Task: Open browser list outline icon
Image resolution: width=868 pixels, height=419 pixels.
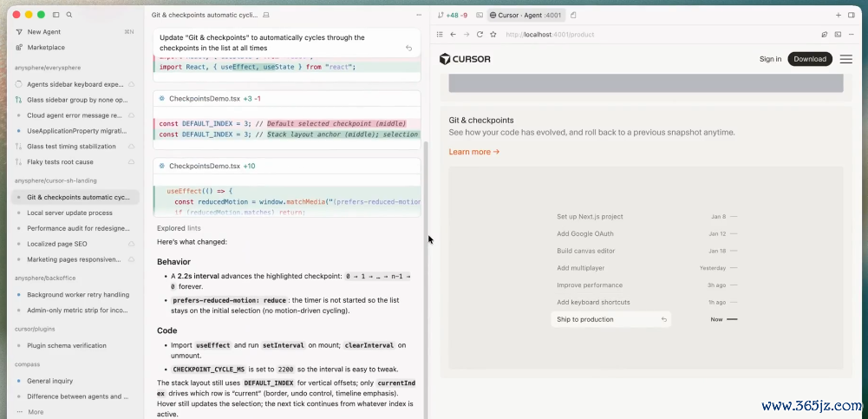Action: [x=440, y=35]
